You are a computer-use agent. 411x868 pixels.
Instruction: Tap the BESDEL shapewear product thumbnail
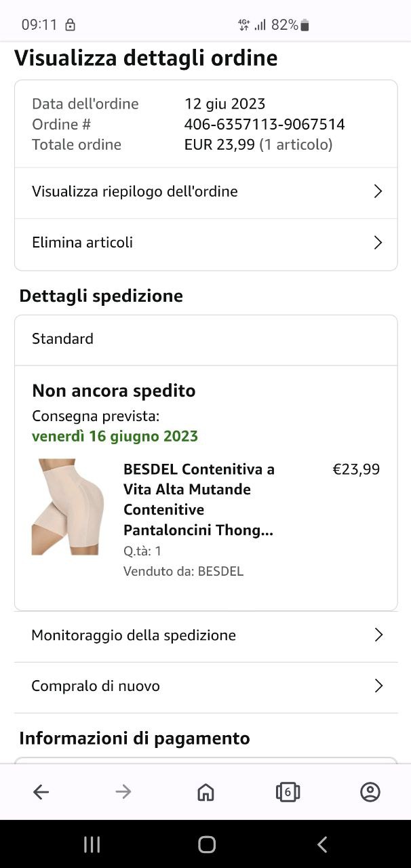[x=68, y=507]
